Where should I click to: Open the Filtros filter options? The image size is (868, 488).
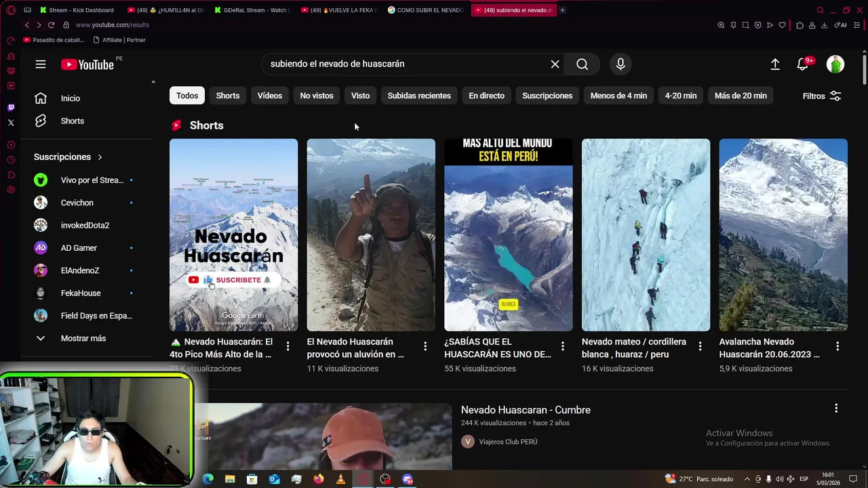click(822, 96)
